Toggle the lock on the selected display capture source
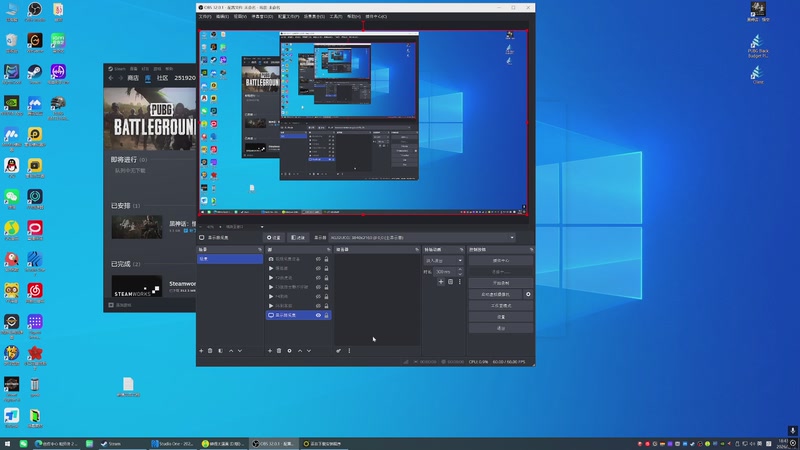This screenshot has width=800, height=450. click(x=328, y=315)
